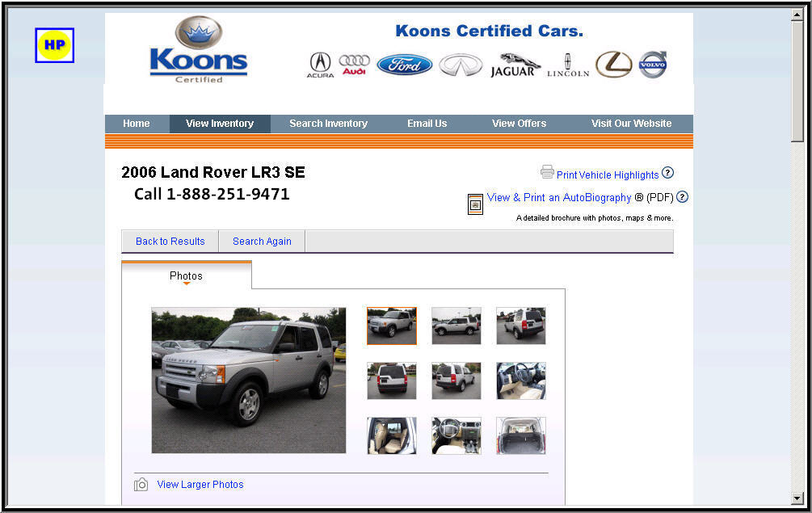
Task: Open help icon next to AutoBiography PDF
Action: (682, 196)
